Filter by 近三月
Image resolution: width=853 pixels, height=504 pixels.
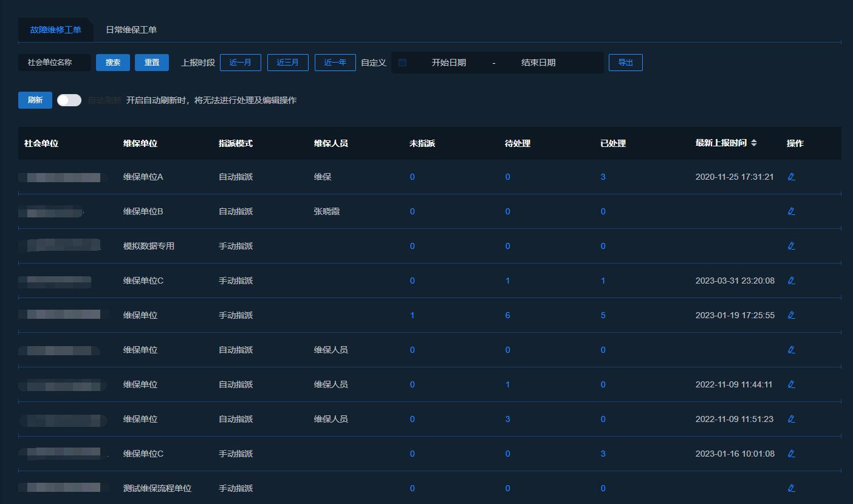tap(288, 63)
